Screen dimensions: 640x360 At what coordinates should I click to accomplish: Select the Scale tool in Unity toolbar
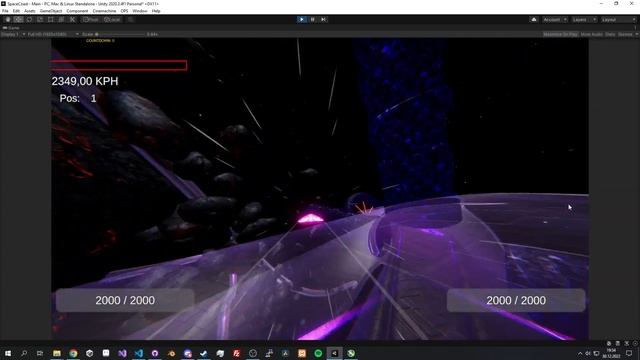tap(40, 19)
